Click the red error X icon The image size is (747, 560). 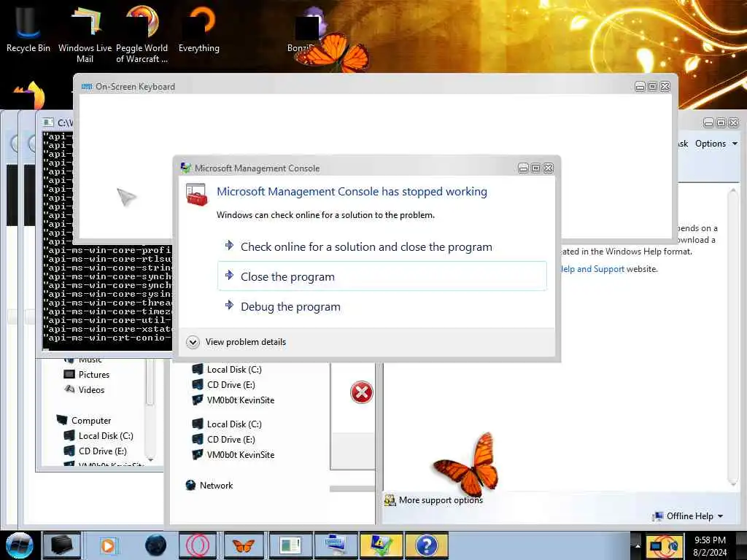tap(362, 392)
